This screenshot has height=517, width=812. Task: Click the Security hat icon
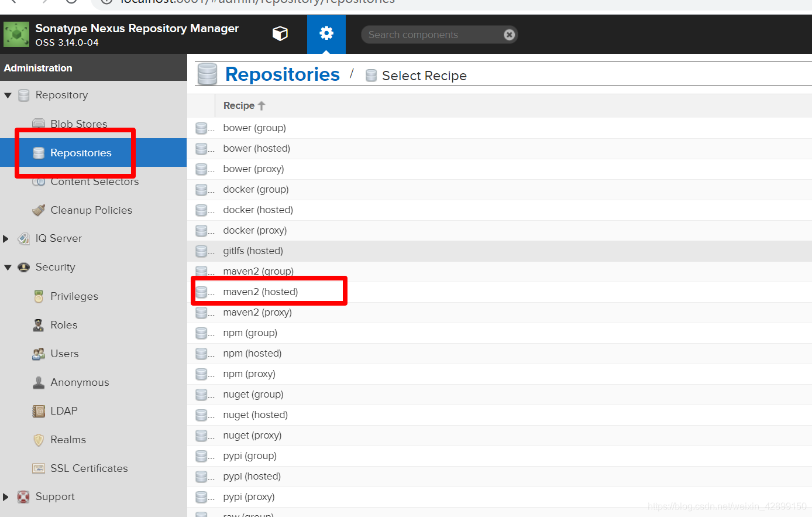[23, 268]
